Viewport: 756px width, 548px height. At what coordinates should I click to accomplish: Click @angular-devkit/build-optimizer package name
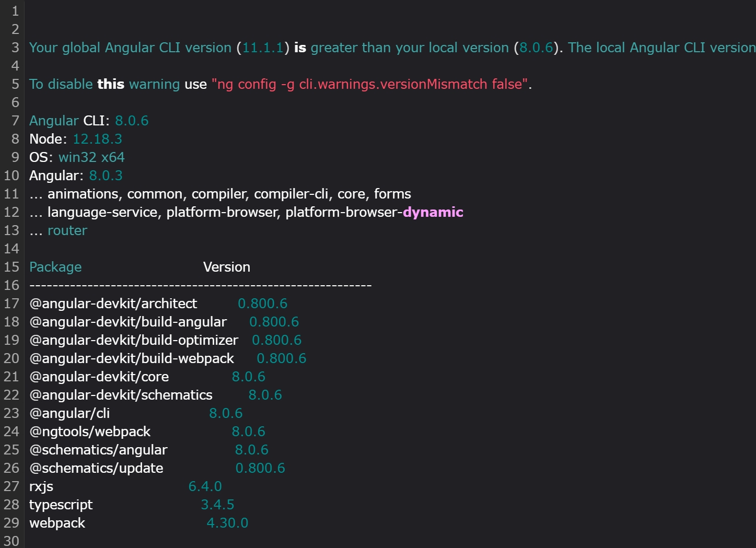pos(134,340)
